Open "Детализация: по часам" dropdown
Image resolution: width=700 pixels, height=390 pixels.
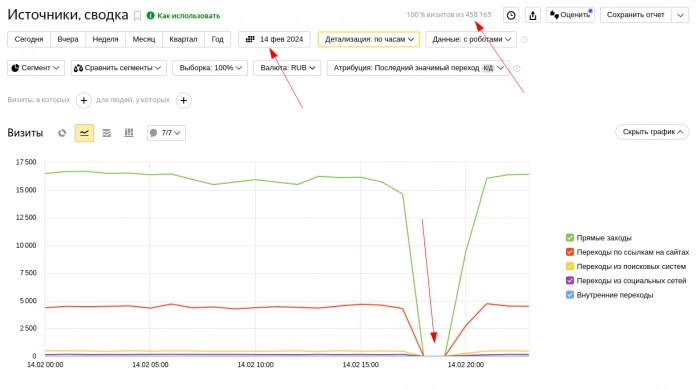click(x=369, y=39)
